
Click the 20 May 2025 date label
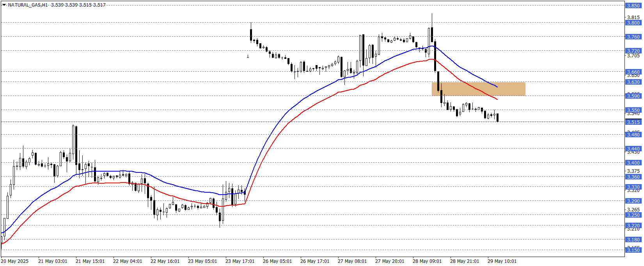click(15, 261)
